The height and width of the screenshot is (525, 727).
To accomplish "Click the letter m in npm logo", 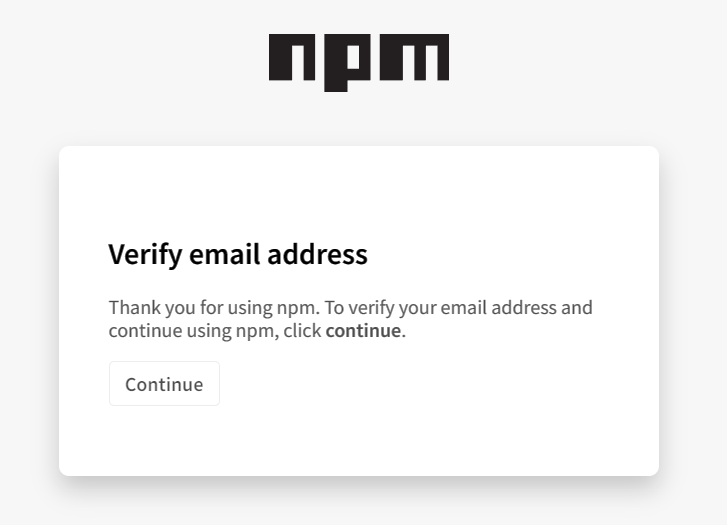I will [x=414, y=57].
